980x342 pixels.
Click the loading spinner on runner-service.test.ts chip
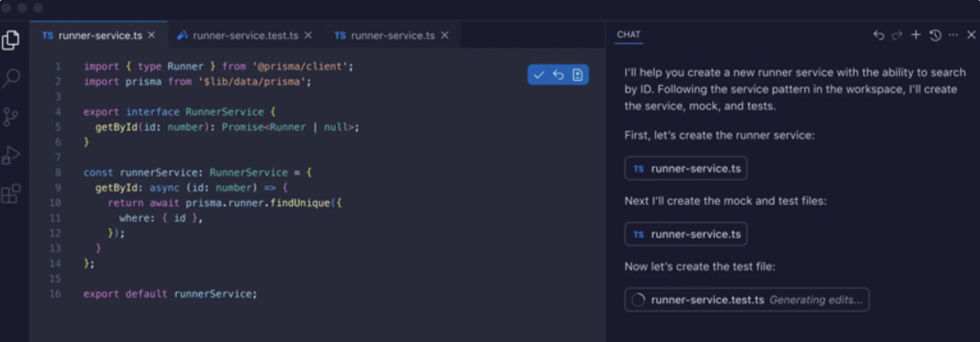click(638, 300)
